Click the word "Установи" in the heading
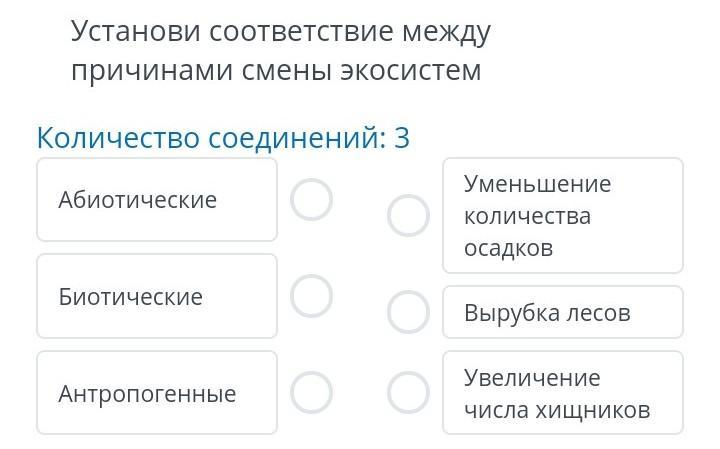The image size is (720, 449). [x=136, y=32]
